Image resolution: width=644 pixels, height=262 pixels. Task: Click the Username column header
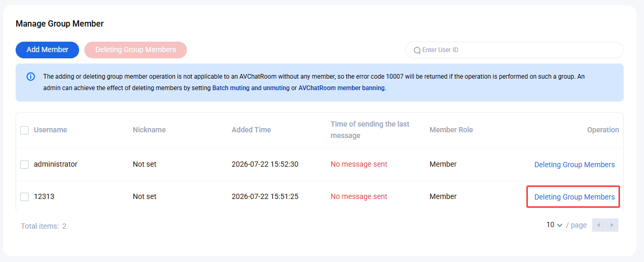(50, 130)
